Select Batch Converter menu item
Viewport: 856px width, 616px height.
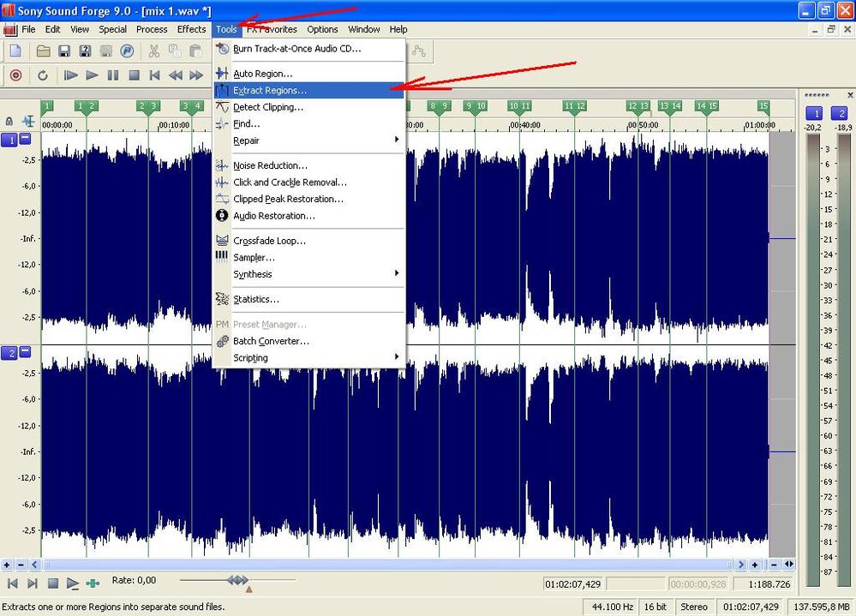[x=309, y=341]
